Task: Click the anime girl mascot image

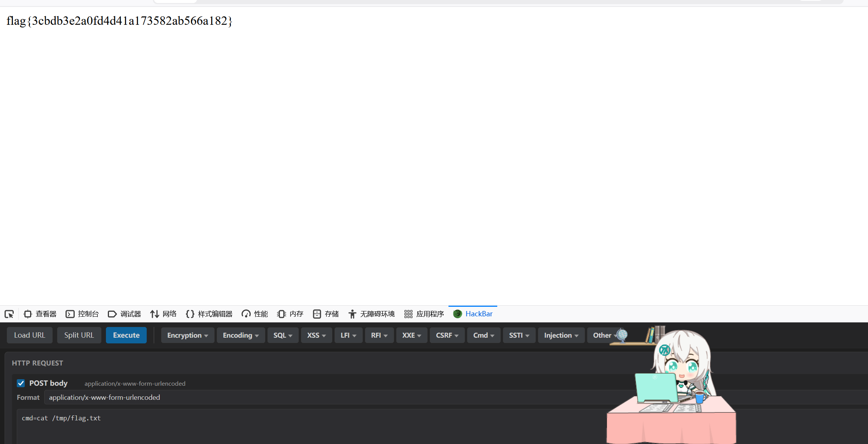Action: click(671, 385)
